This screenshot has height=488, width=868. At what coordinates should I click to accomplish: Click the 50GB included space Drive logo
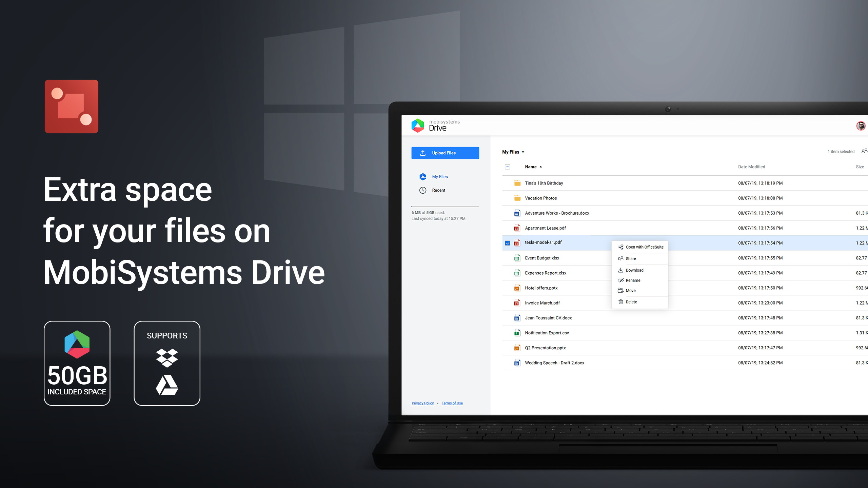point(77,344)
